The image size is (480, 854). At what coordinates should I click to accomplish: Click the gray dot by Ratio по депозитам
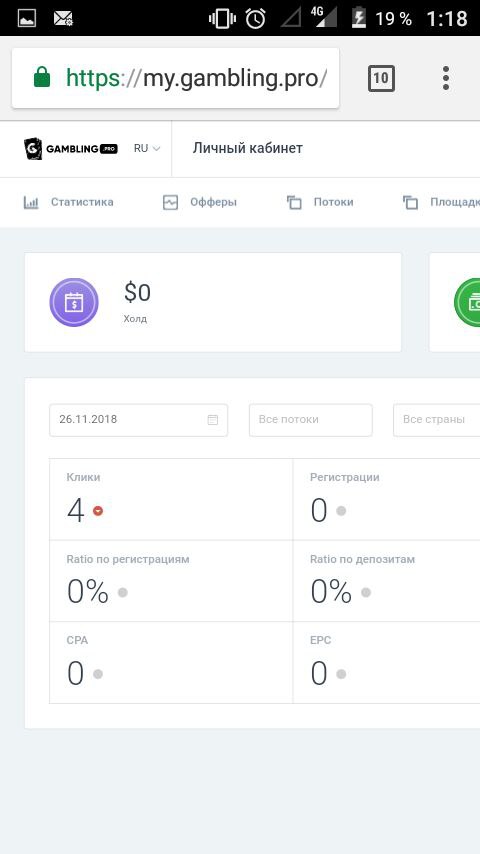click(366, 592)
